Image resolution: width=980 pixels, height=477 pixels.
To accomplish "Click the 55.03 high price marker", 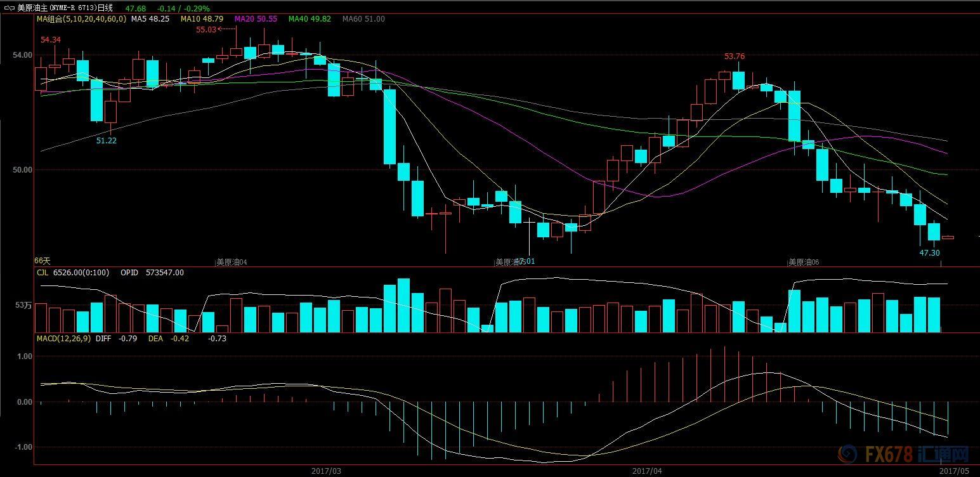I will pos(206,29).
